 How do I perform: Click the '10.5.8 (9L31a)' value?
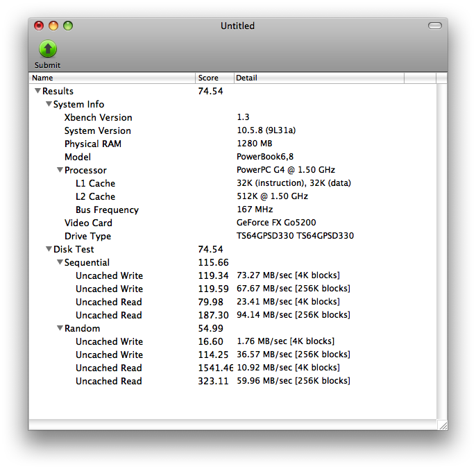coord(266,130)
